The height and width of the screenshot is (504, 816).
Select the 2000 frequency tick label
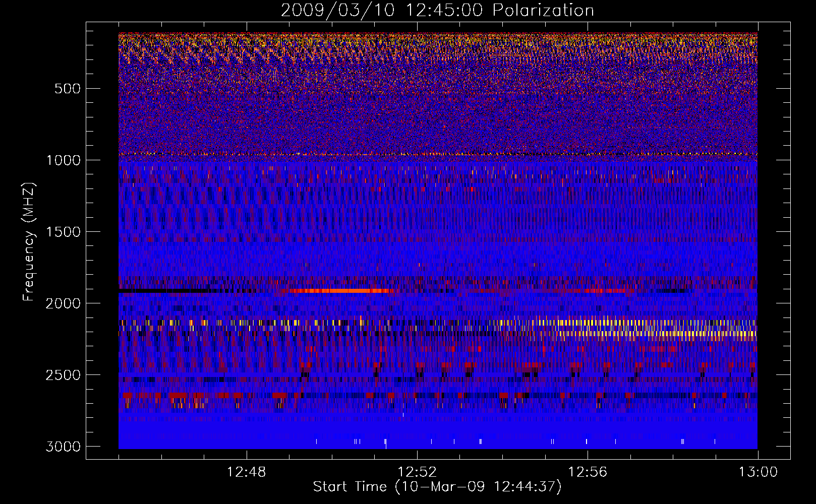click(63, 303)
